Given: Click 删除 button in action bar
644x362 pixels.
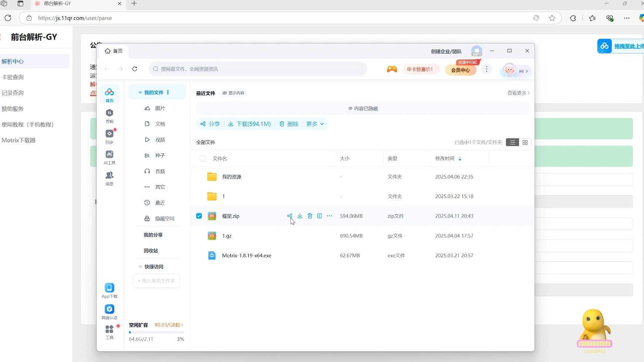Looking at the screenshot, I should coord(289,124).
